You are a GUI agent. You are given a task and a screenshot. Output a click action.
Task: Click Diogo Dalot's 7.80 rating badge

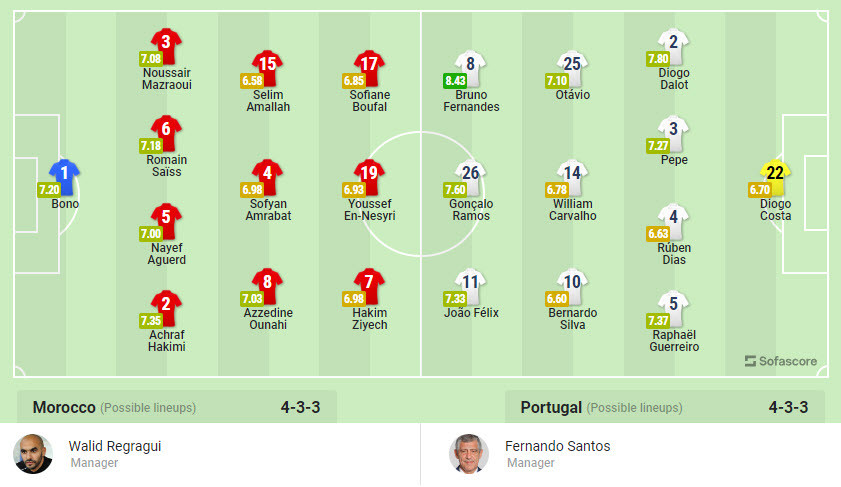click(x=658, y=59)
